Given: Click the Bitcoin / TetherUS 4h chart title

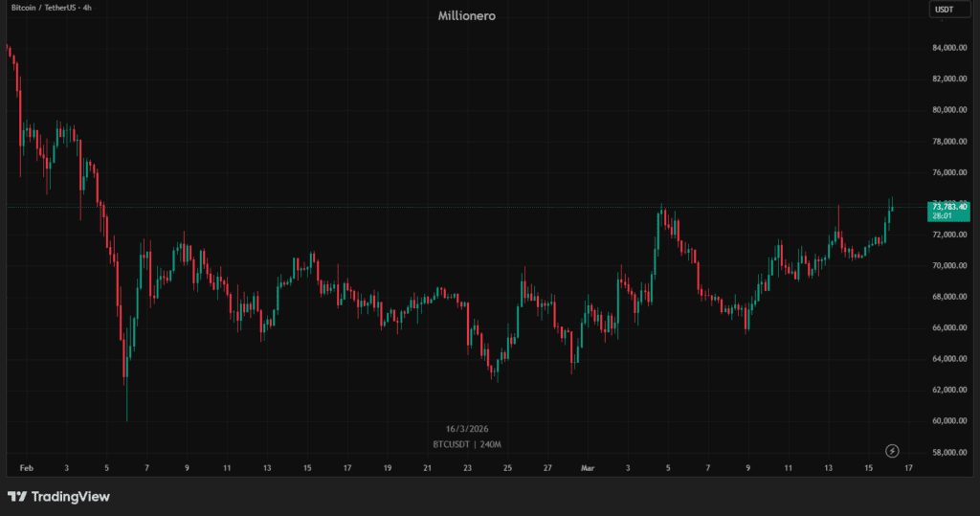Looking at the screenshot, I should (51, 8).
